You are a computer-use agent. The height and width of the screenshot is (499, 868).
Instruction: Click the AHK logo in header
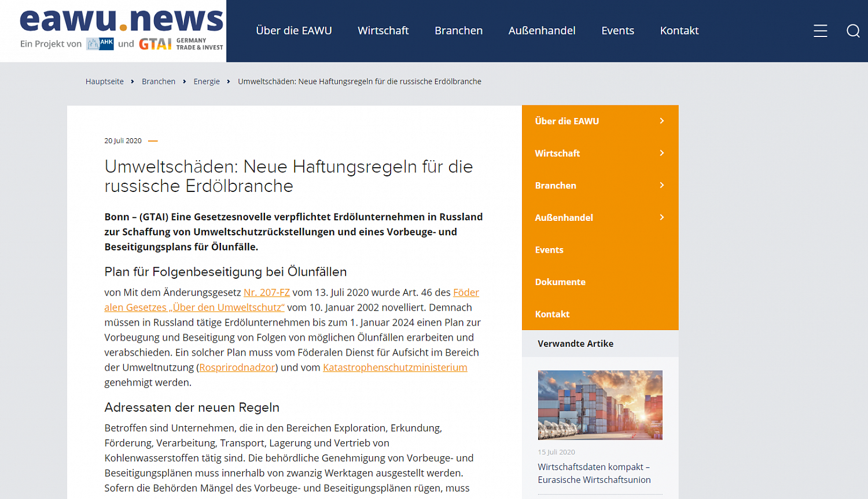pos(100,44)
